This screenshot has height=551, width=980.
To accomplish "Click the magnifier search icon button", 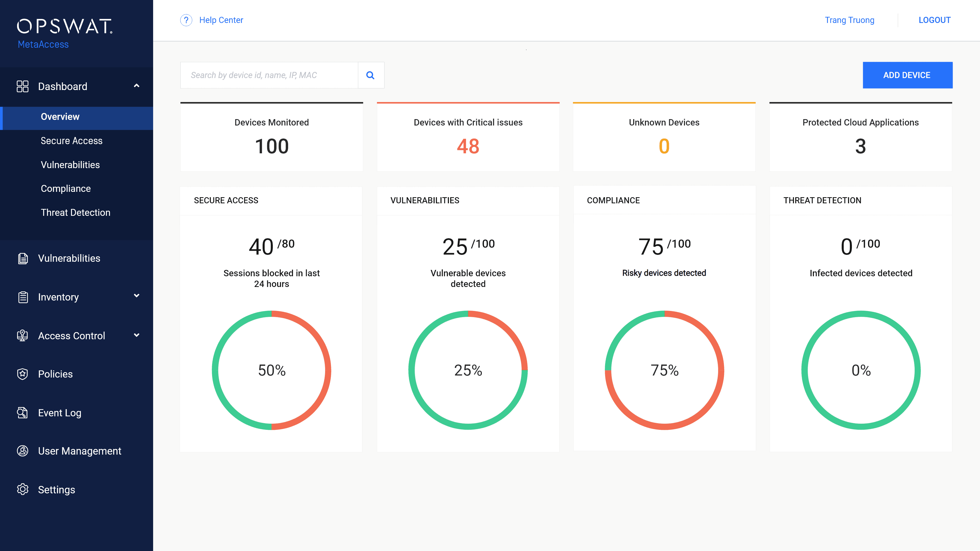I will click(x=371, y=75).
